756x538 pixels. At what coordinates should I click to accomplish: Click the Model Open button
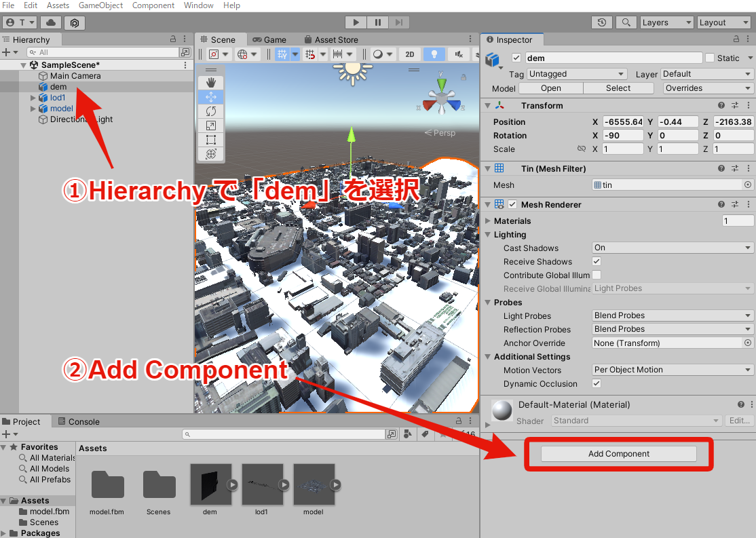[x=550, y=88]
